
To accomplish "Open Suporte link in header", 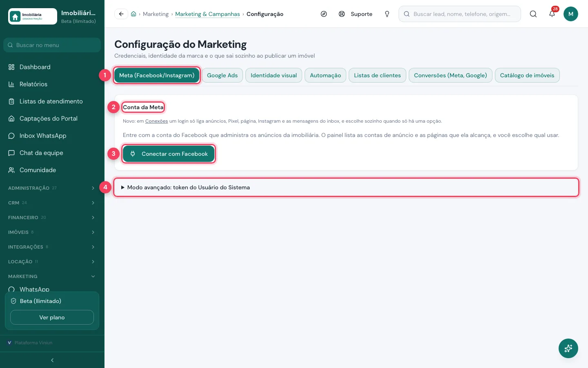I will [x=356, y=14].
